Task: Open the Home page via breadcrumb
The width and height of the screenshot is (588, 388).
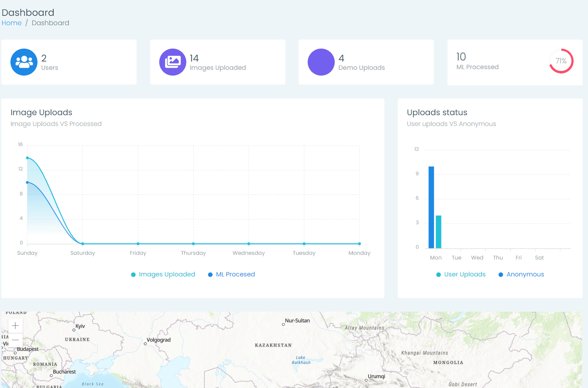Action: pos(12,23)
